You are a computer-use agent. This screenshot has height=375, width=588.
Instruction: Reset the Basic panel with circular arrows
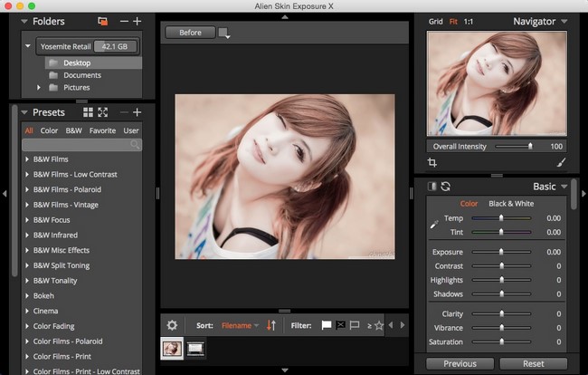click(x=446, y=187)
